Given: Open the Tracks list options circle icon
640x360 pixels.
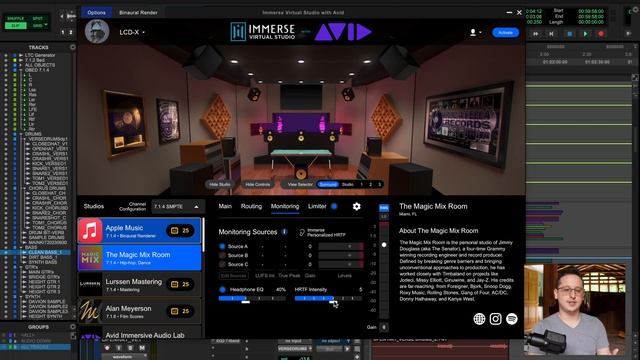Looking at the screenshot, I should 73,47.
